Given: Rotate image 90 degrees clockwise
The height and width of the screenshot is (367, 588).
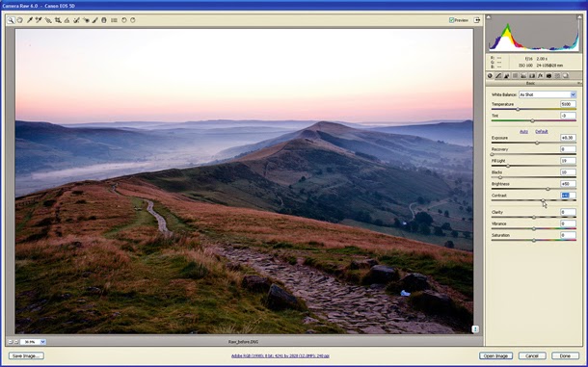Looking at the screenshot, I should point(133,20).
